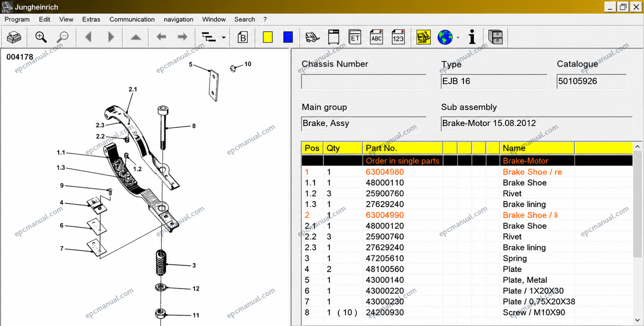The image size is (644, 326).
Task: Click the Part No. column header
Action: [x=403, y=148]
